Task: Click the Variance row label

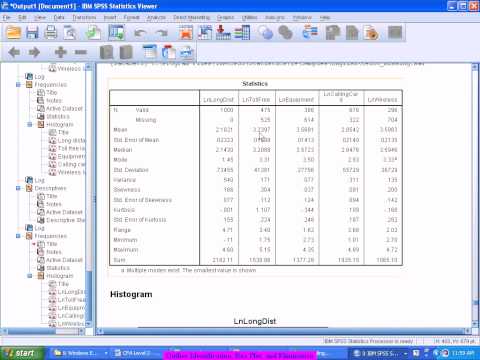Action: tap(124, 180)
